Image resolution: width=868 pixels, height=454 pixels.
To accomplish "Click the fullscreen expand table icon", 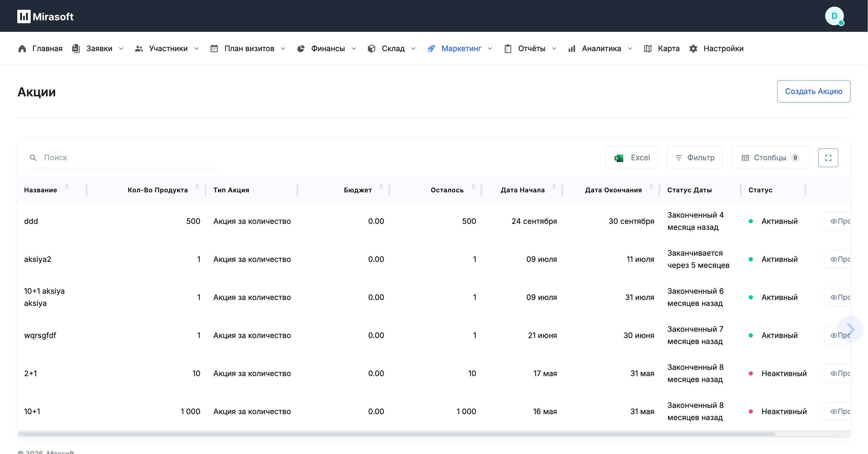I will click(828, 158).
